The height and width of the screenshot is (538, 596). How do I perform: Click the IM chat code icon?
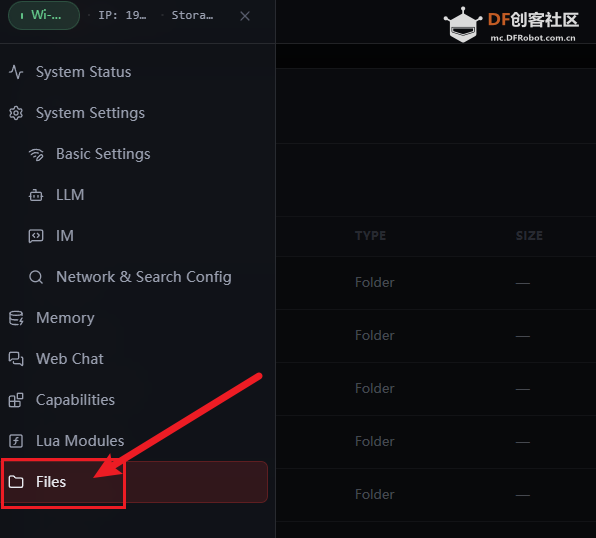[36, 236]
